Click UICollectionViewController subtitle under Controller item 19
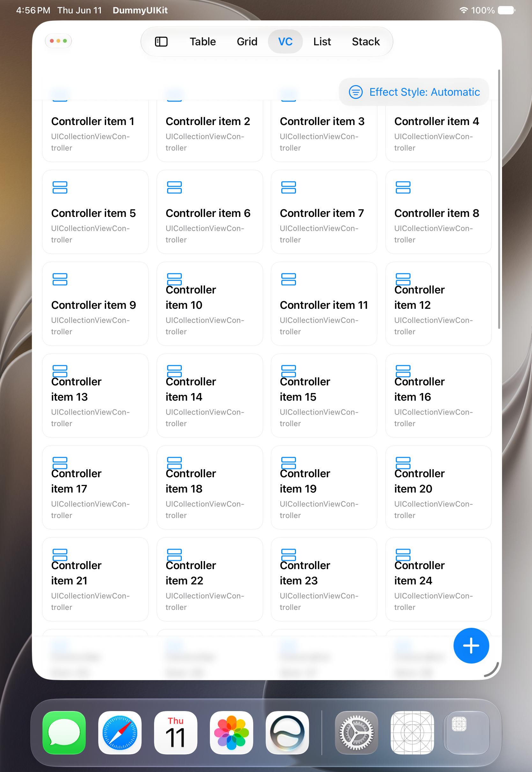Screen dimensions: 532x772 tap(319, 510)
